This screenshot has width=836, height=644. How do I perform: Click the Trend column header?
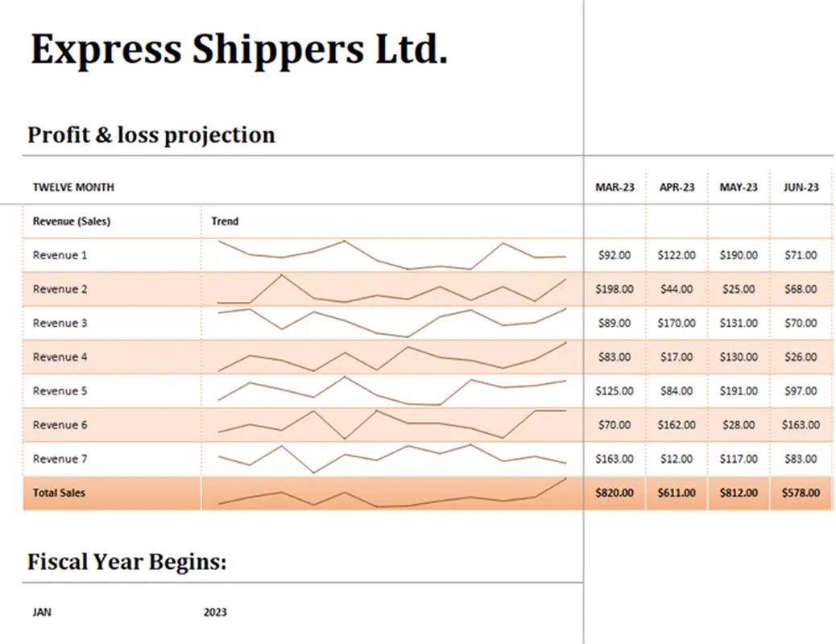click(225, 221)
